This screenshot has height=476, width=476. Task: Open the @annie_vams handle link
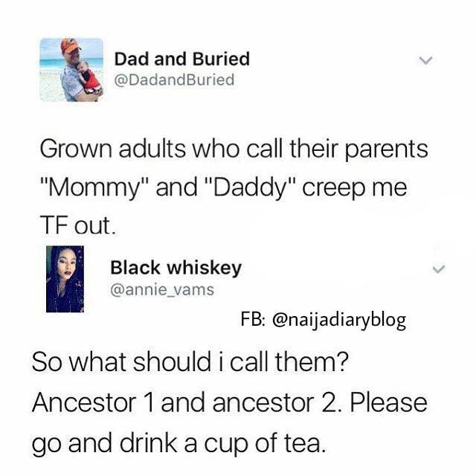point(162,289)
